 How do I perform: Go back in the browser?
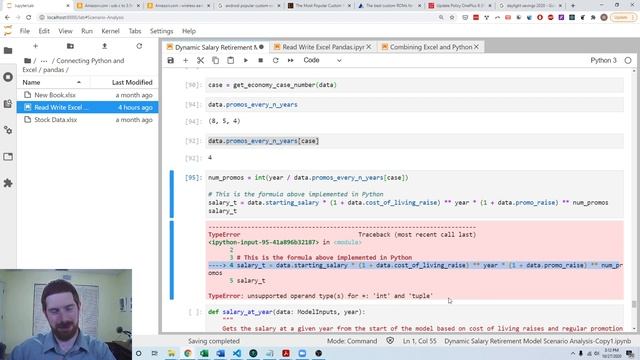click(x=7, y=18)
